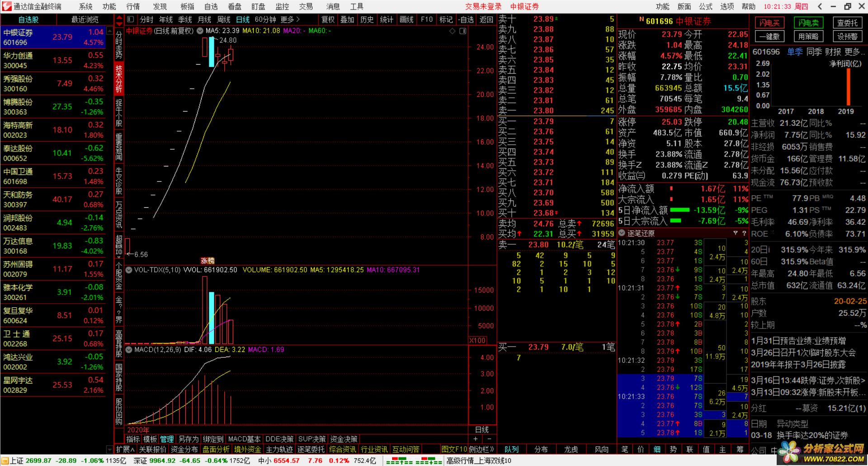
Task: Open the MACD indicator dropdown
Action: 129,349
